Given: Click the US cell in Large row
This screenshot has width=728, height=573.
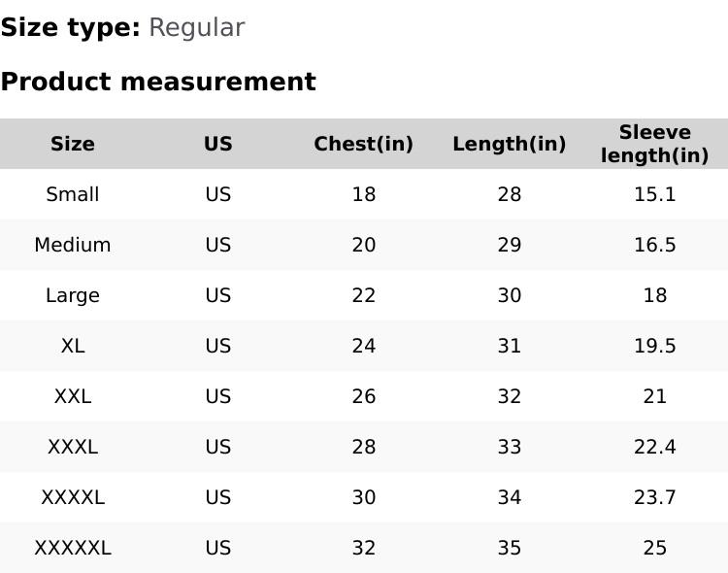Looking at the screenshot, I should [x=218, y=295].
